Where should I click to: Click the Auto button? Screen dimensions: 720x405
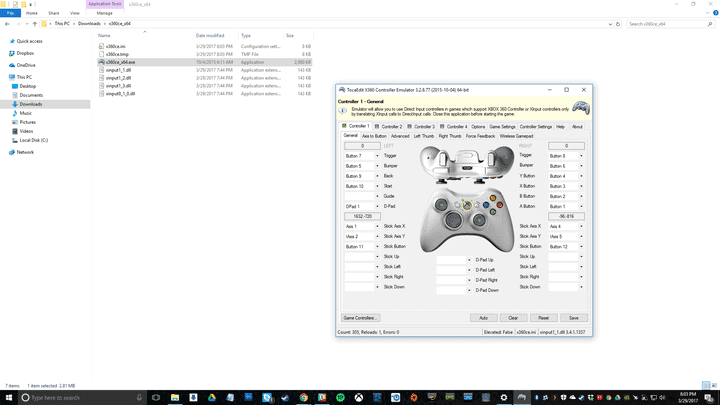(484, 318)
